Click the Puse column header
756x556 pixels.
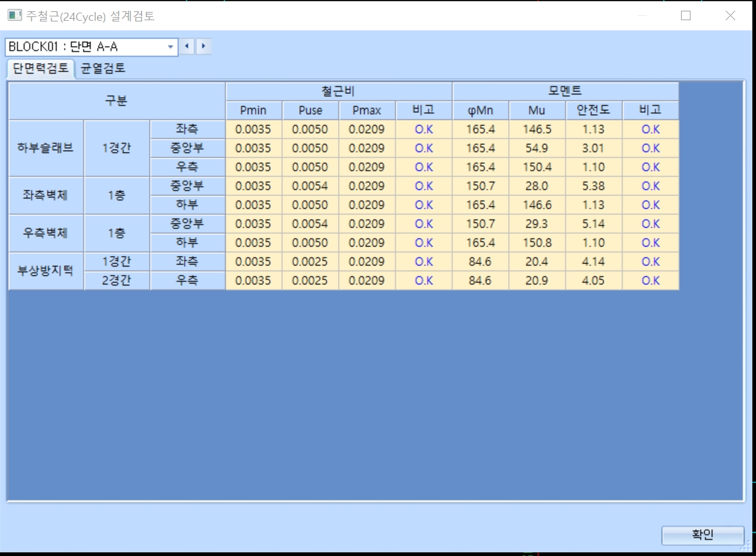[311, 110]
